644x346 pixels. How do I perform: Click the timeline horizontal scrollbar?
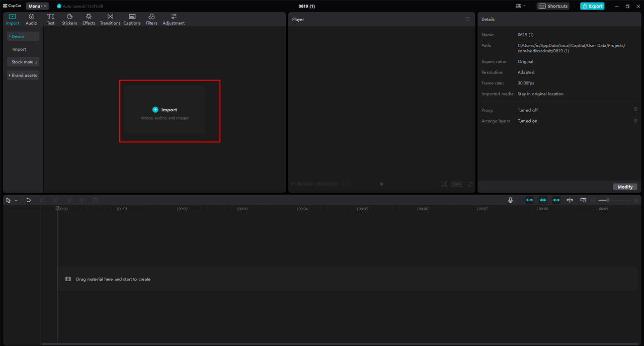click(340, 344)
